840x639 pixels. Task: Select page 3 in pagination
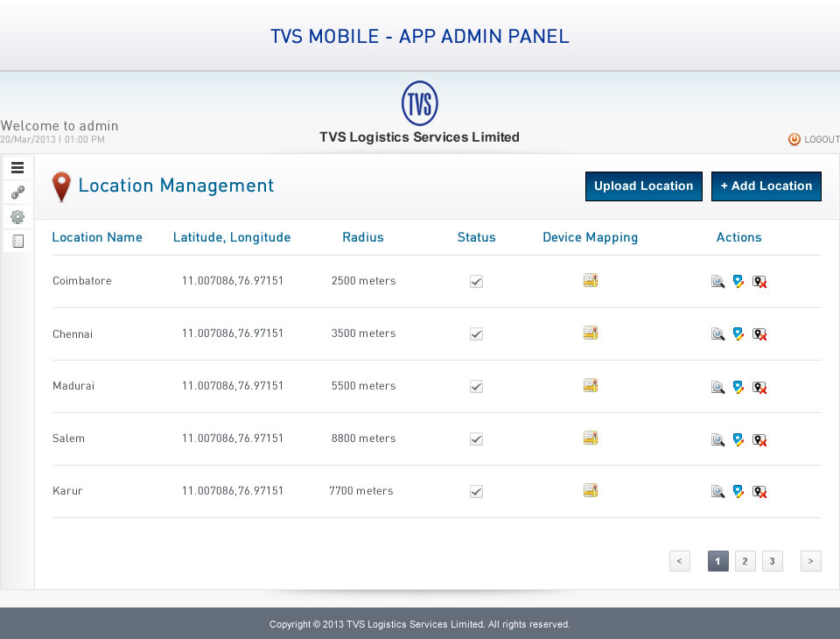pyautogui.click(x=772, y=561)
